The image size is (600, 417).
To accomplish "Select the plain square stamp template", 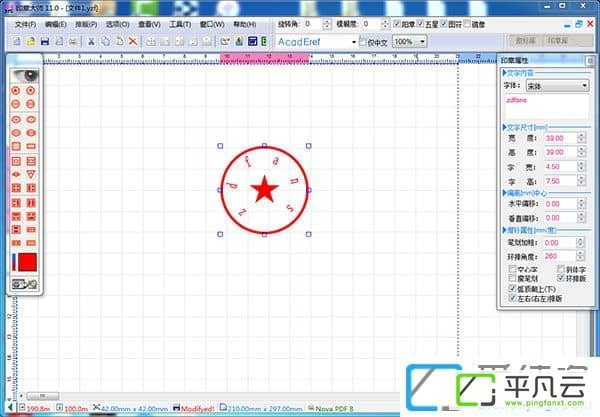I will [x=16, y=146].
